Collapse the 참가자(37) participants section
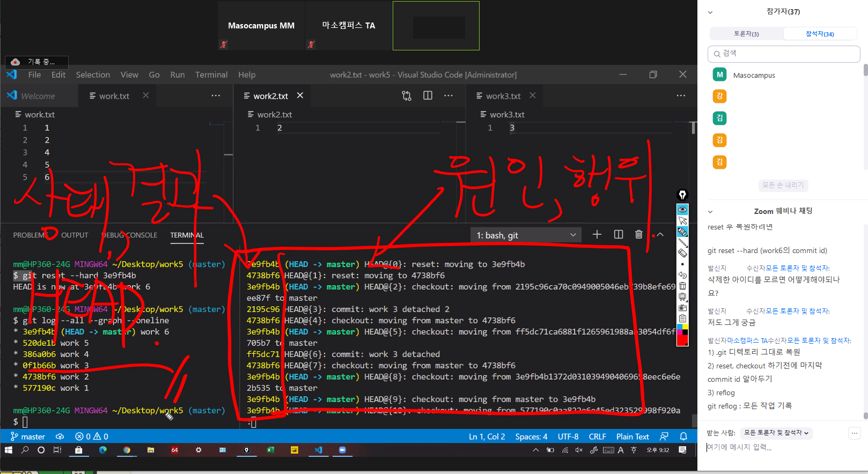 point(710,12)
